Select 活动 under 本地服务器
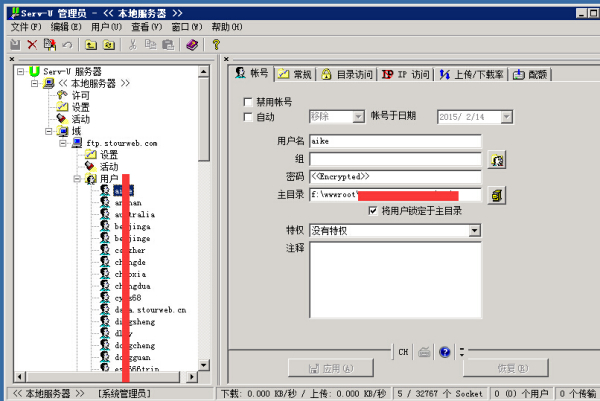 [x=73, y=119]
